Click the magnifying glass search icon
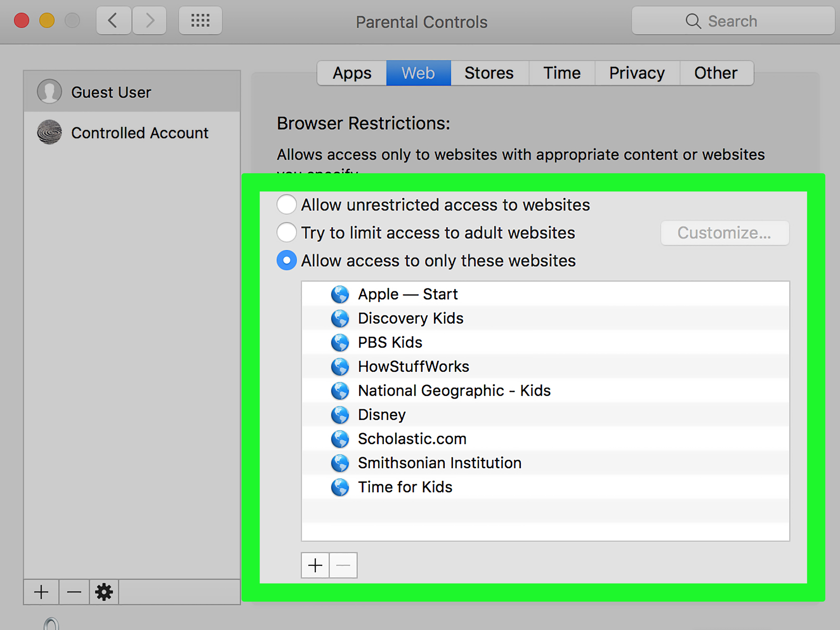Screen dimensions: 840x630 tap(693, 21)
